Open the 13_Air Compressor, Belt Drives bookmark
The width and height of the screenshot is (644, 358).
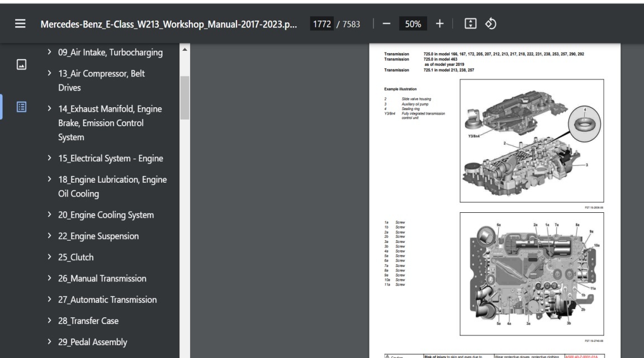101,80
